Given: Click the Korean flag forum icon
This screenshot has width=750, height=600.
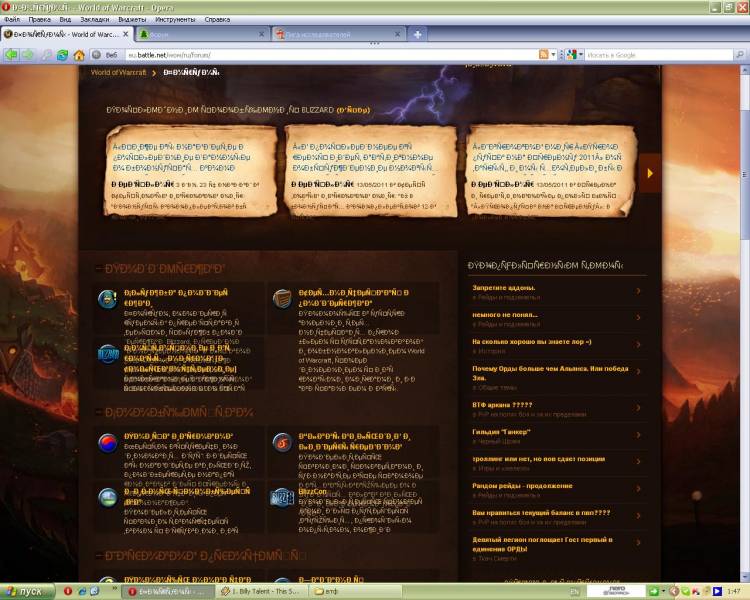Looking at the screenshot, I should point(108,443).
